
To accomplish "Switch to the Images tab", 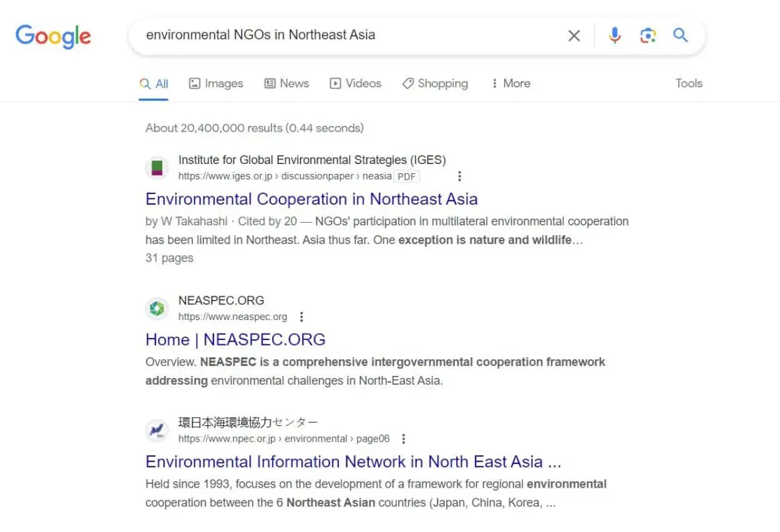I will 216,84.
